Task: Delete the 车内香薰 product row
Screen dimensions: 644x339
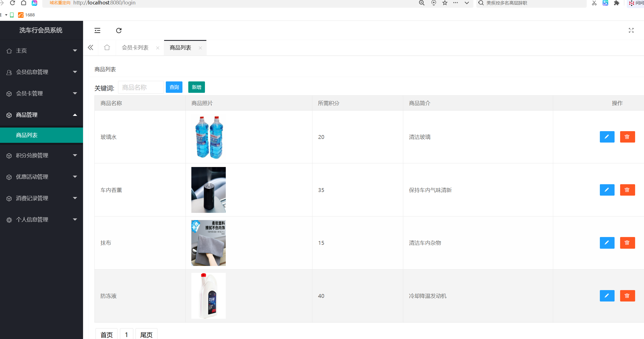Action: coord(627,190)
